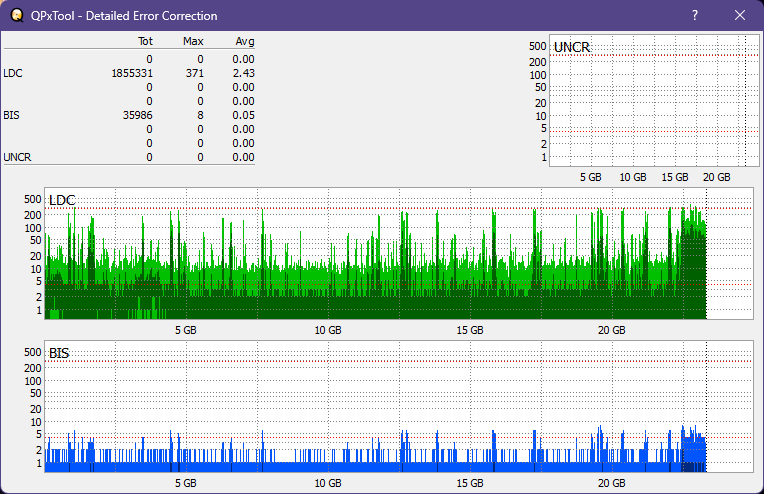The height and width of the screenshot is (494, 764).
Task: Click the Avg column header
Action: click(x=245, y=41)
